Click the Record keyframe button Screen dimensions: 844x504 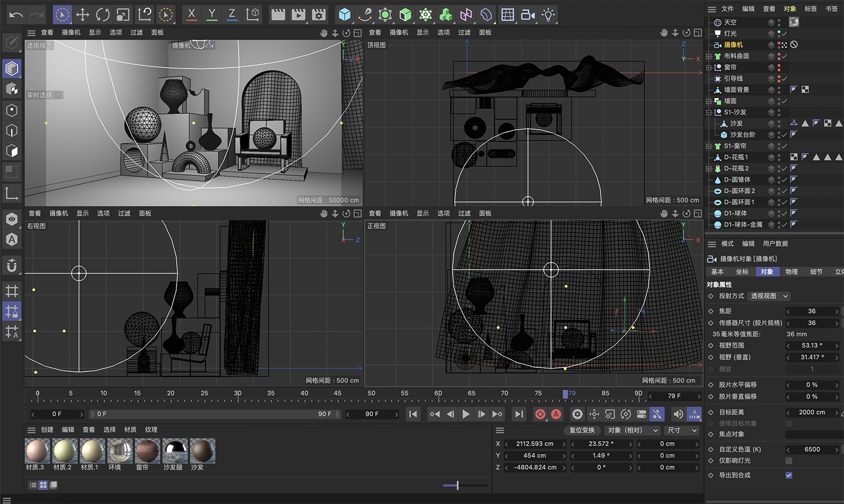(540, 414)
